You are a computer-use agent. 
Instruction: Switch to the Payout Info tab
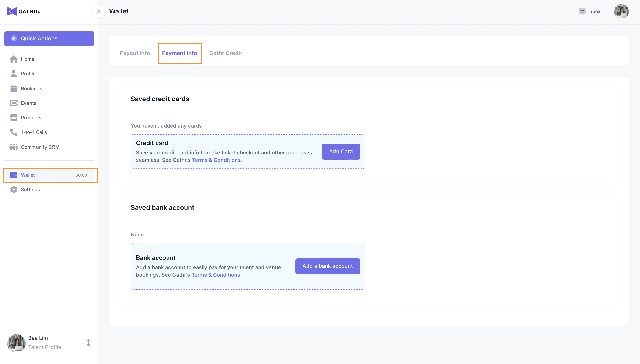[x=135, y=53]
